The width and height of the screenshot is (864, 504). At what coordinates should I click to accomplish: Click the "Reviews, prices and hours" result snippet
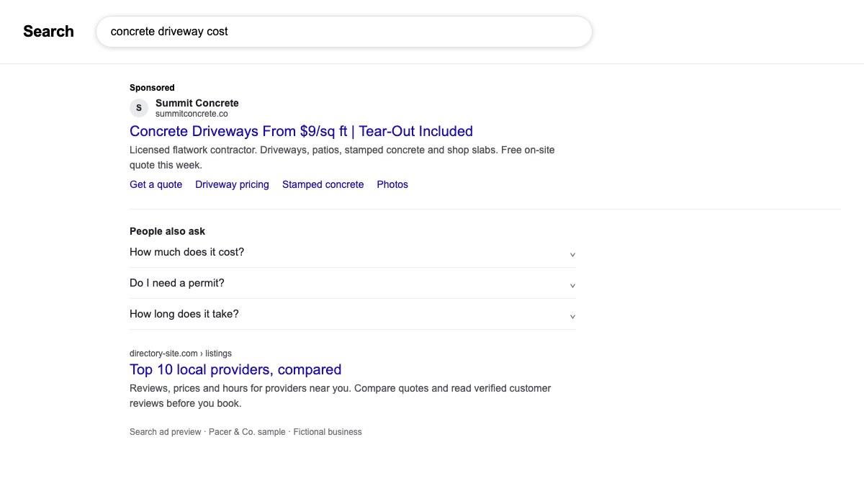click(x=340, y=396)
